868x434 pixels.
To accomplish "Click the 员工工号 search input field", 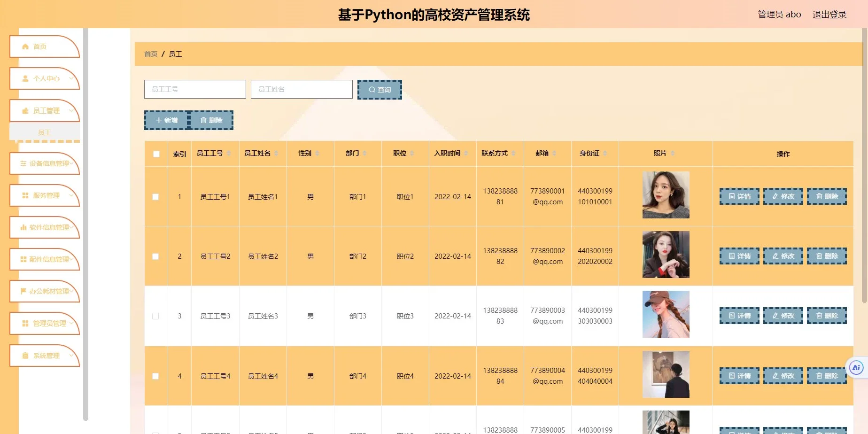I will click(194, 89).
